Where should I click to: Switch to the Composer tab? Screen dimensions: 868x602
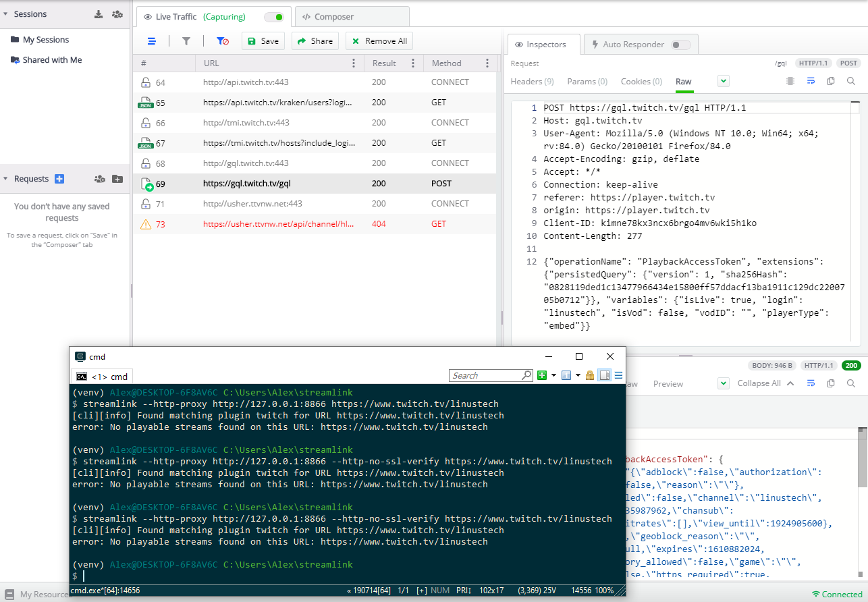tap(352, 17)
